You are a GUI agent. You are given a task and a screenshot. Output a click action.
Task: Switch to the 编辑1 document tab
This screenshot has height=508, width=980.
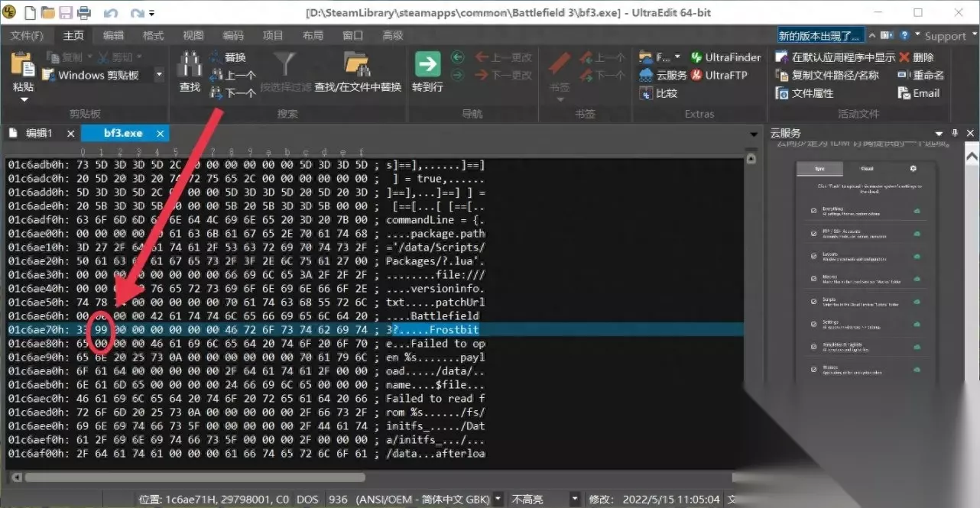[x=38, y=133]
